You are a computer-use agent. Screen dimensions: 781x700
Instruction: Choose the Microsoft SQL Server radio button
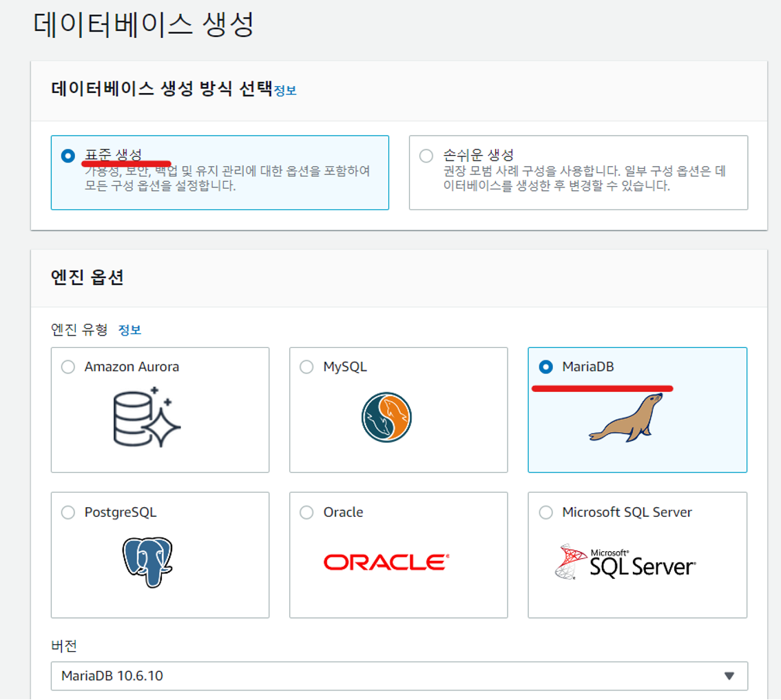click(x=546, y=512)
